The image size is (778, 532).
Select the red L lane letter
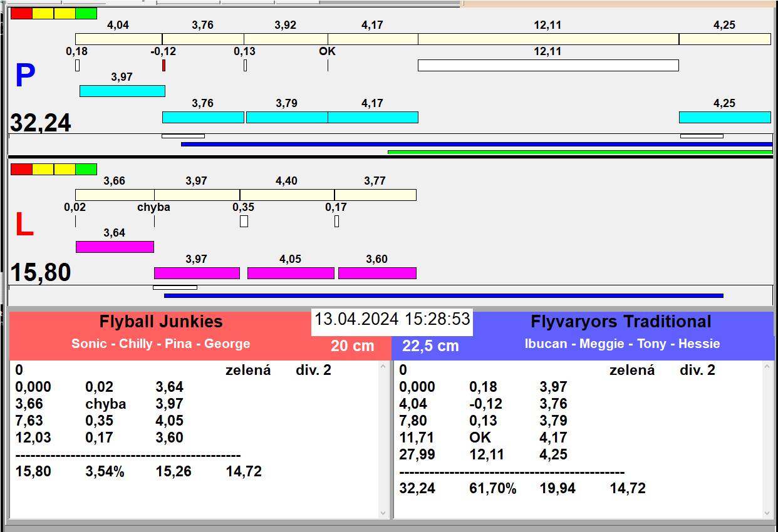click(x=24, y=225)
